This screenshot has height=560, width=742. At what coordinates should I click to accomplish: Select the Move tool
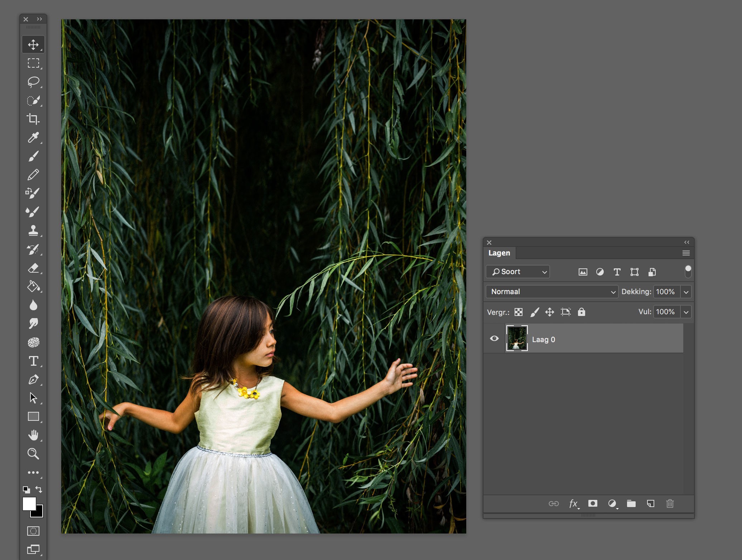(x=34, y=45)
